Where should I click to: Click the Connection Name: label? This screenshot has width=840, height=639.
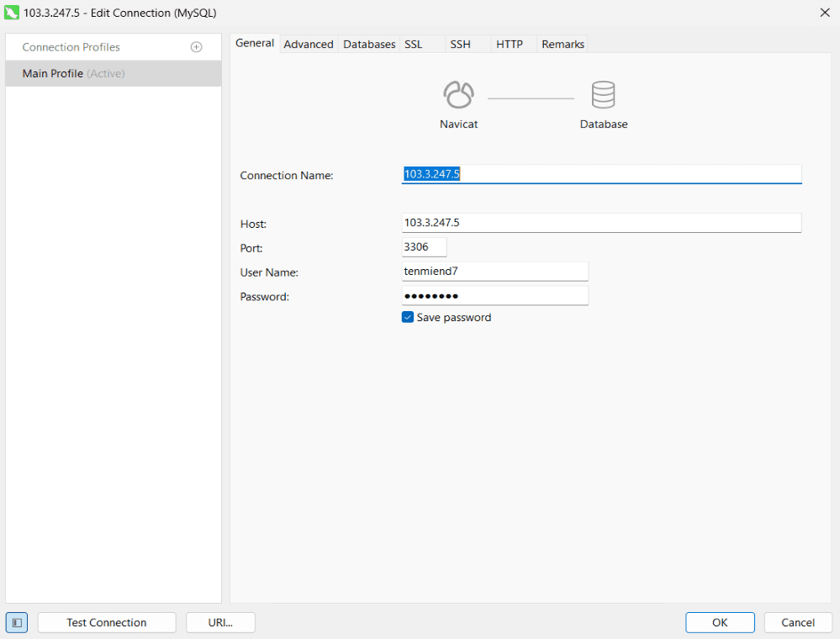coord(287,175)
